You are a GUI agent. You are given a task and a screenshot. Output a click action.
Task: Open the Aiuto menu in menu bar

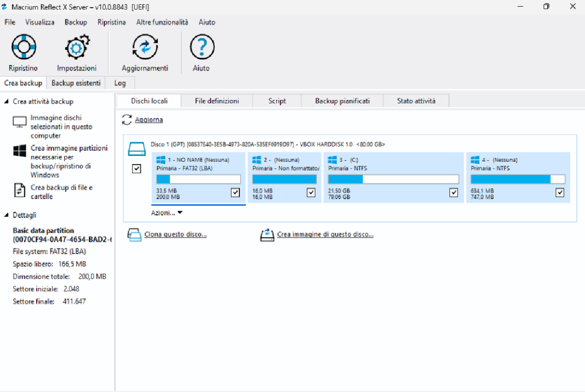[207, 22]
